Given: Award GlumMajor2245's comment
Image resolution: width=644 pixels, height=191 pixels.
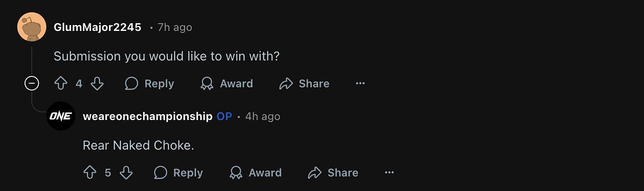Looking at the screenshot, I should pos(227,84).
